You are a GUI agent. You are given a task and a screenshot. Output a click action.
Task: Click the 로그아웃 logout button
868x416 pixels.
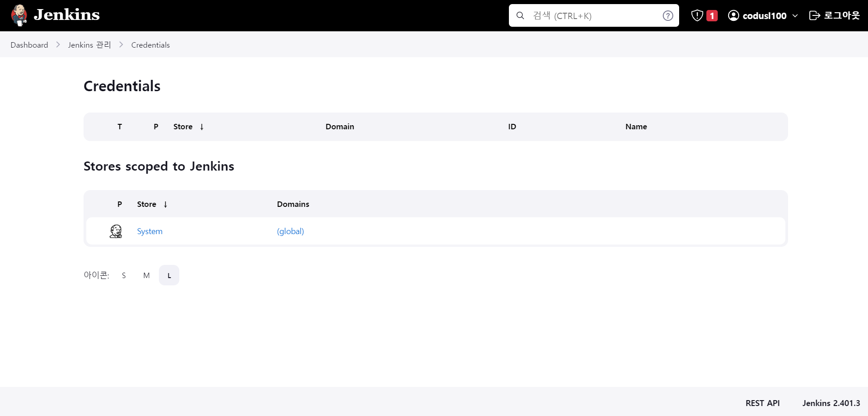834,15
